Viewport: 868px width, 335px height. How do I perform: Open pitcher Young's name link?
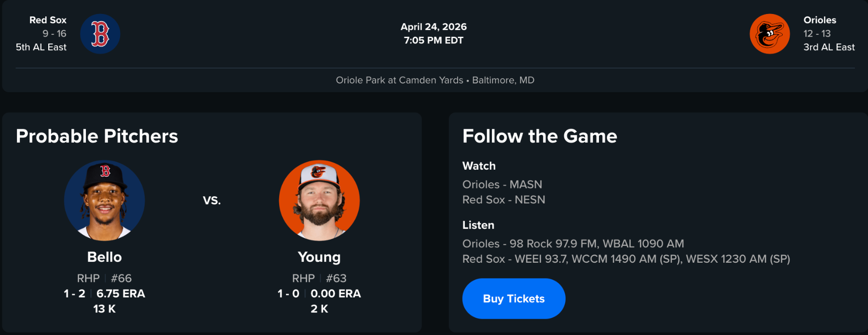pyautogui.click(x=319, y=257)
